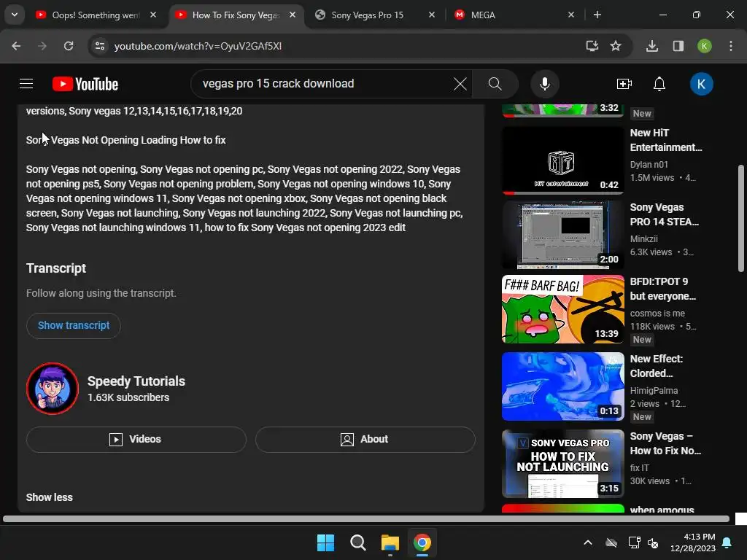The image size is (747, 560).
Task: Open BFDI:TPOT 9 video thumbnail
Action: click(x=562, y=309)
